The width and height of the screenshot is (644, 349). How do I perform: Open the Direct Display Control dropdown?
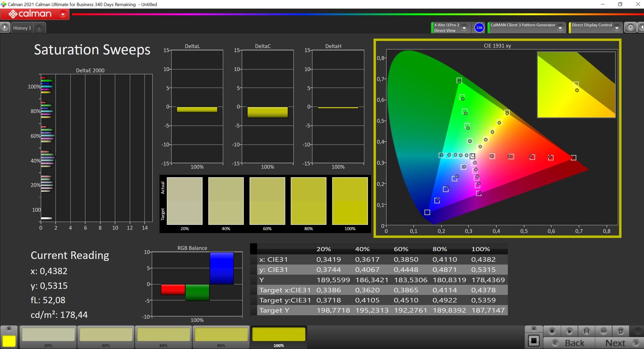pyautogui.click(x=617, y=28)
